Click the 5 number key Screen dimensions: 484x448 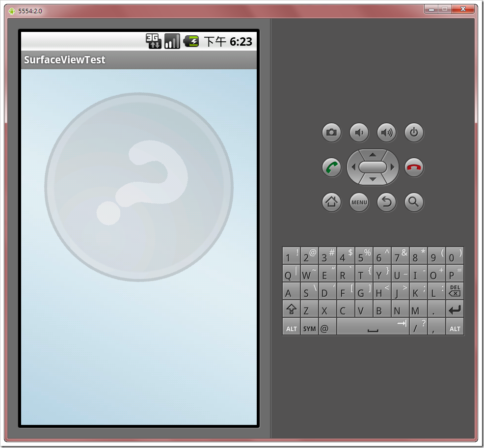tap(364, 255)
